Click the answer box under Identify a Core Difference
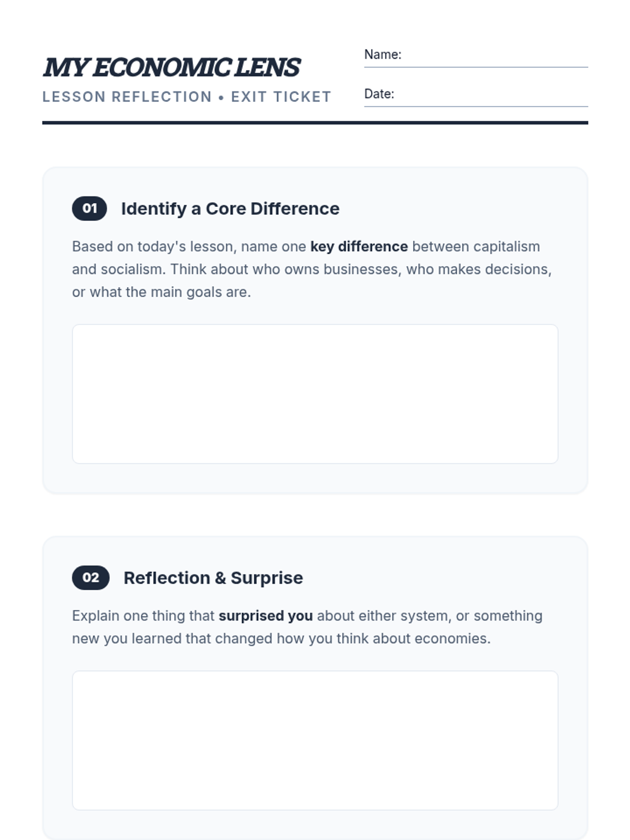 pos(315,394)
